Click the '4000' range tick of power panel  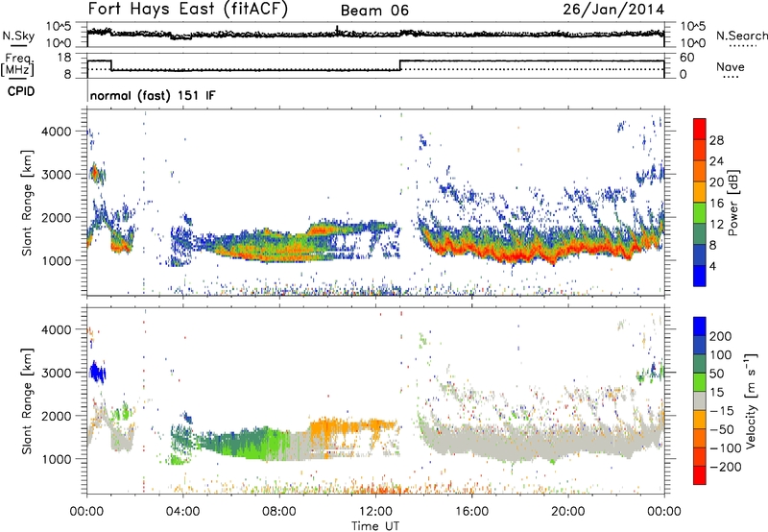click(57, 132)
